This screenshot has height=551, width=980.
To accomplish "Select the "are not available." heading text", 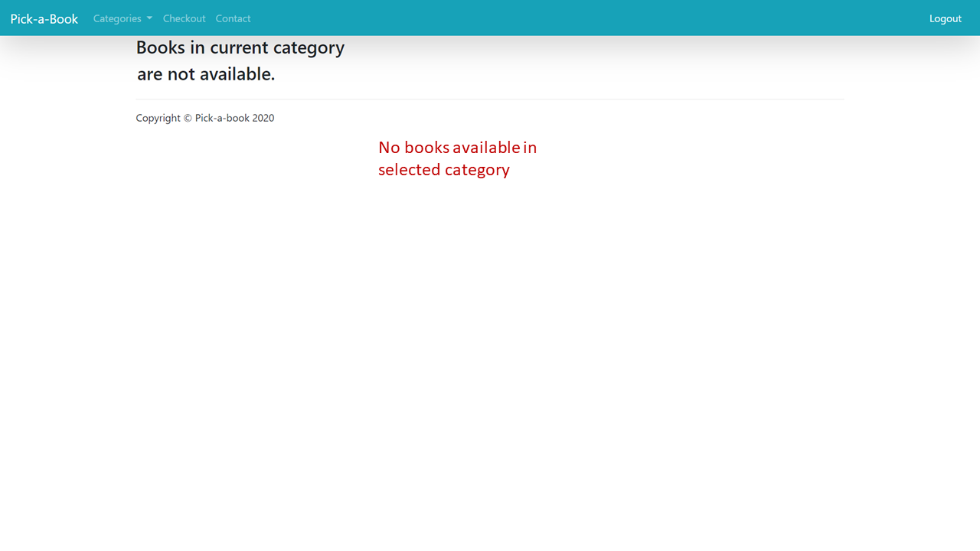I will pyautogui.click(x=206, y=74).
